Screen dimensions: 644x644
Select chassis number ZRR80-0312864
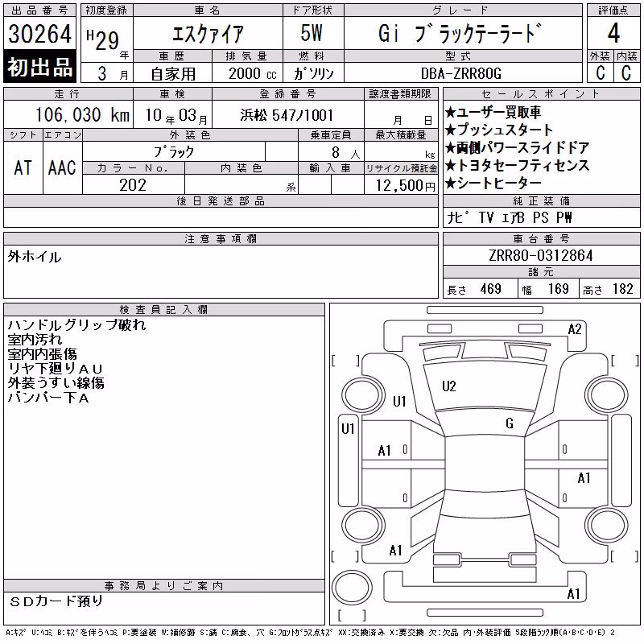point(540,255)
